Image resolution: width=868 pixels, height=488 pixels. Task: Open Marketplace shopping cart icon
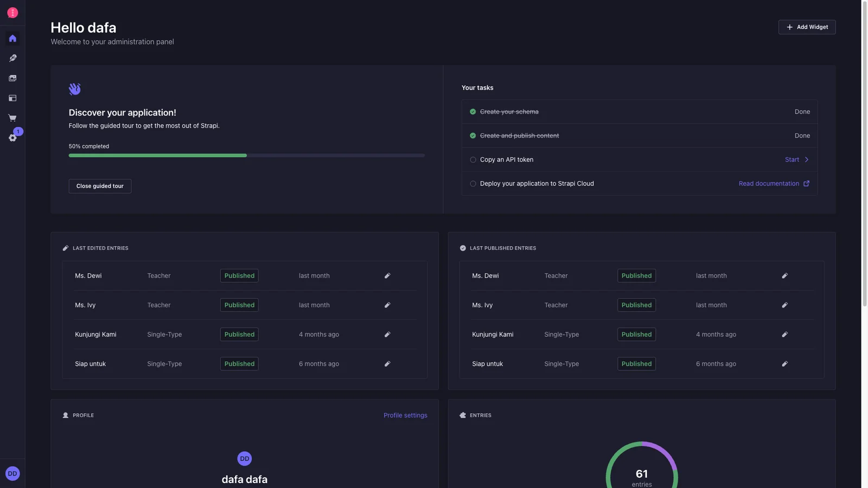[x=12, y=118]
